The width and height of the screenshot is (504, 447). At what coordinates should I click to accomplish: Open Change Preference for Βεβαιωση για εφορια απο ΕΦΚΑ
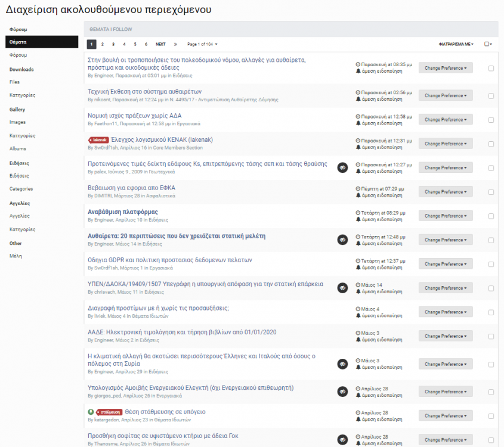(446, 192)
